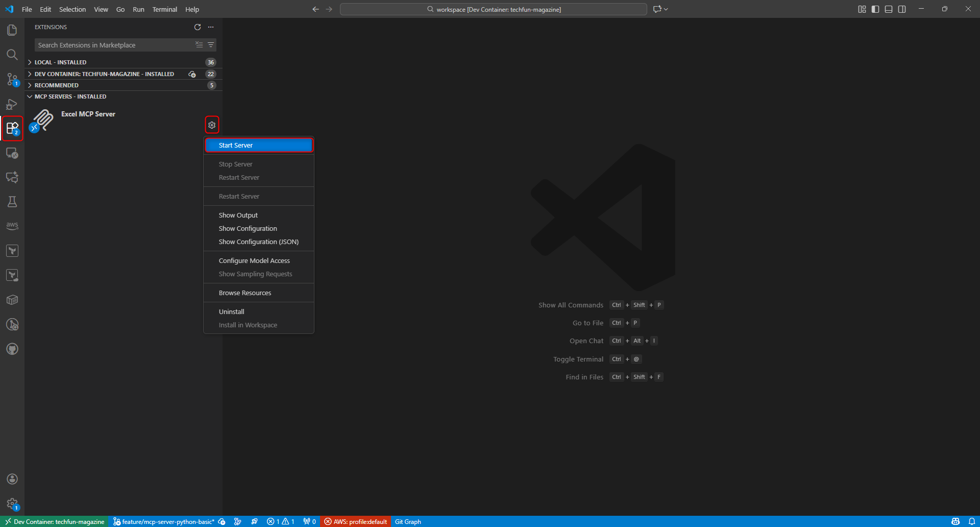Refresh the extensions list
980x527 pixels.
(x=198, y=27)
